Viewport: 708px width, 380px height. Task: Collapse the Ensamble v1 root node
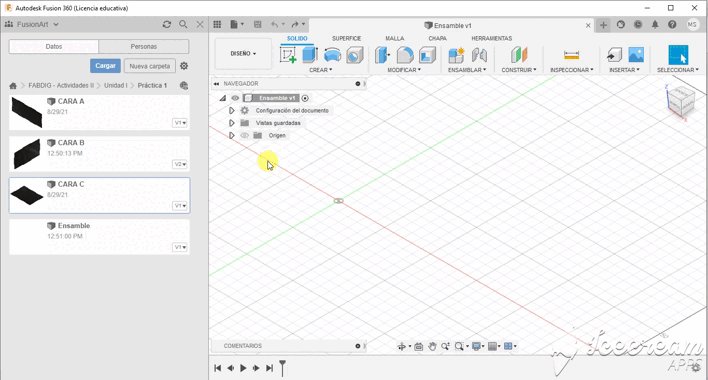tap(223, 98)
